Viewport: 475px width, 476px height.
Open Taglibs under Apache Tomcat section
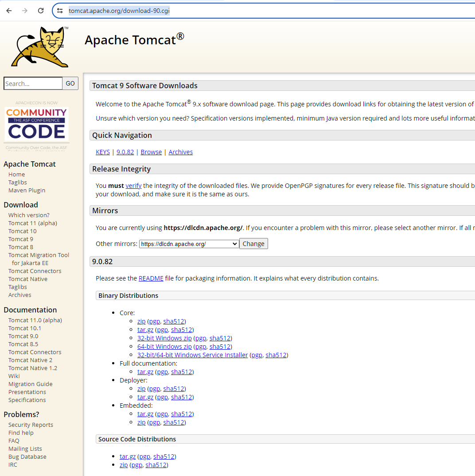tap(18, 182)
